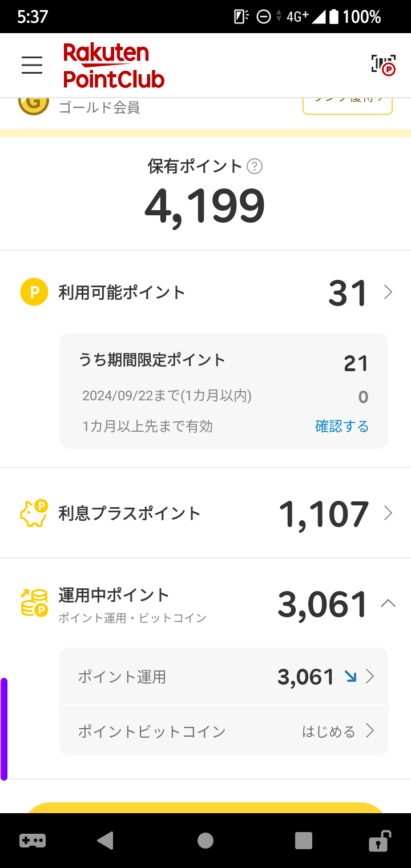This screenshot has height=868, width=411.
Task: Tap the ランク優待 button
Action: [x=347, y=106]
